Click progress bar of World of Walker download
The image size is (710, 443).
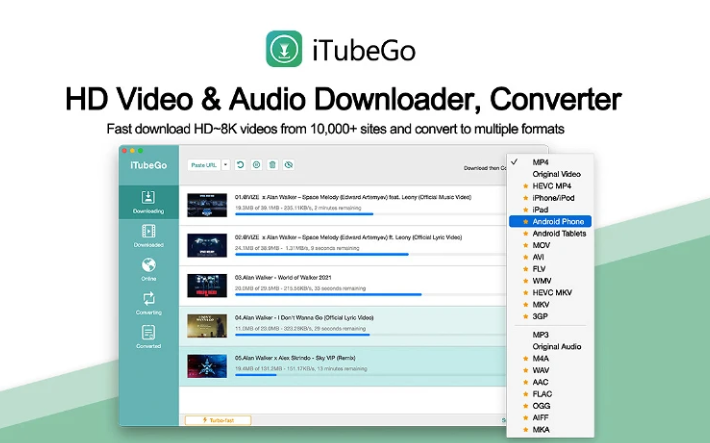pyautogui.click(x=370, y=294)
